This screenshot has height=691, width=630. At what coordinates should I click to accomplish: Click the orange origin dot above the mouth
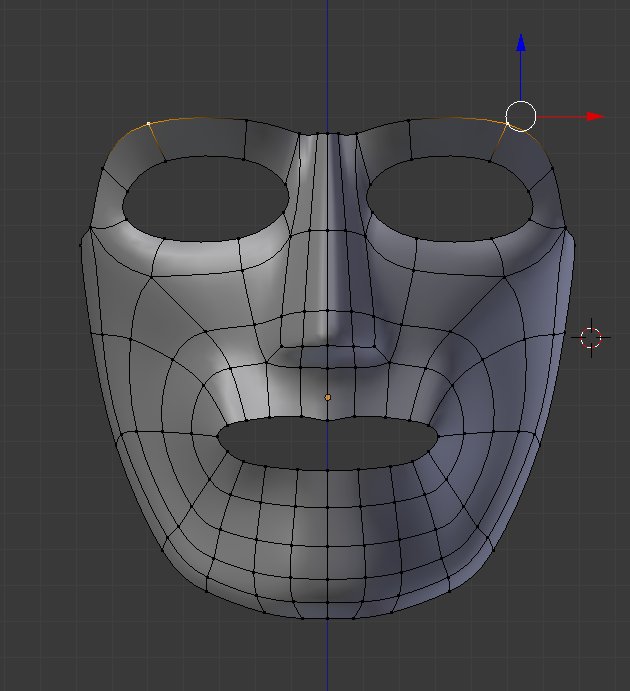coord(327,397)
